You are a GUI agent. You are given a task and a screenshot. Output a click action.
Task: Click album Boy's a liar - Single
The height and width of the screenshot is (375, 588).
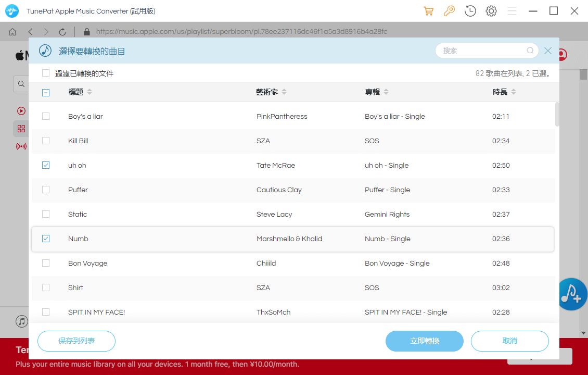pos(395,116)
